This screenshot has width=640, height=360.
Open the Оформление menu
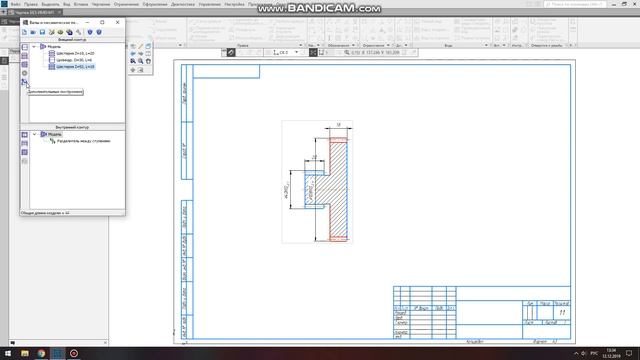(x=155, y=4)
